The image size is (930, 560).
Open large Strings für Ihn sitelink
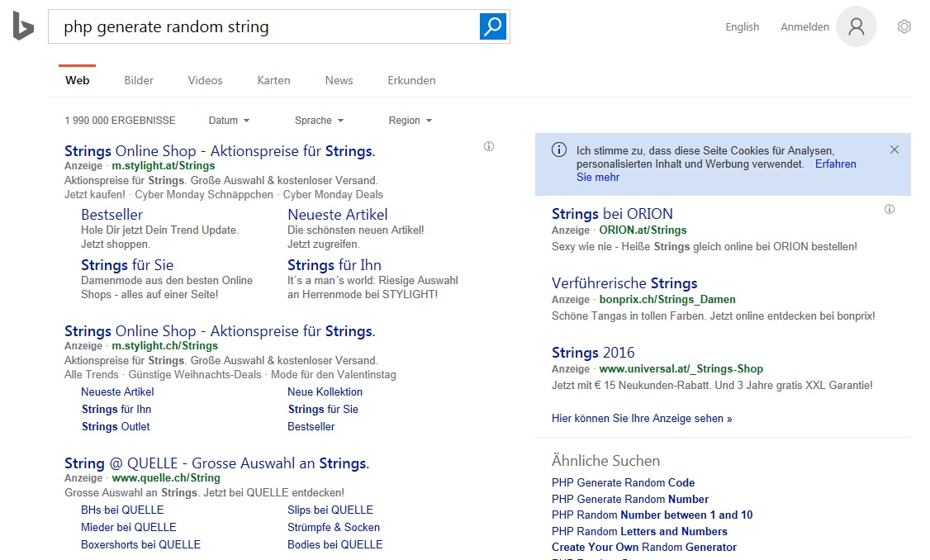[x=334, y=264]
